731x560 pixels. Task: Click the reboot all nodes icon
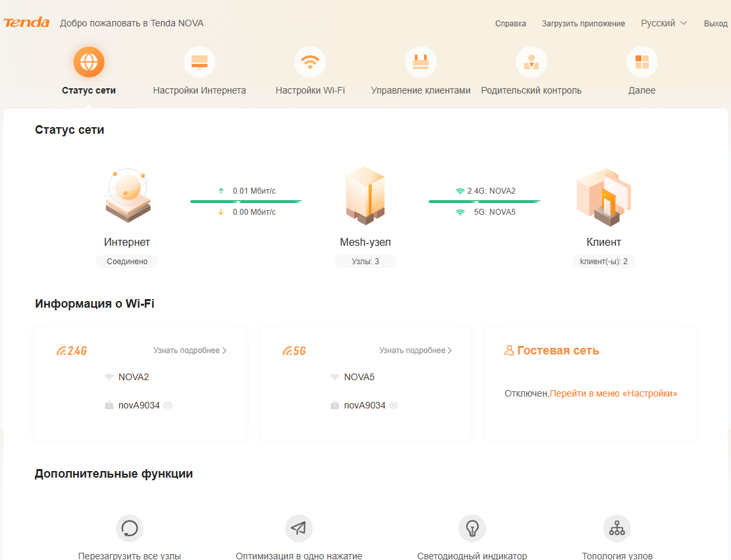point(130,528)
